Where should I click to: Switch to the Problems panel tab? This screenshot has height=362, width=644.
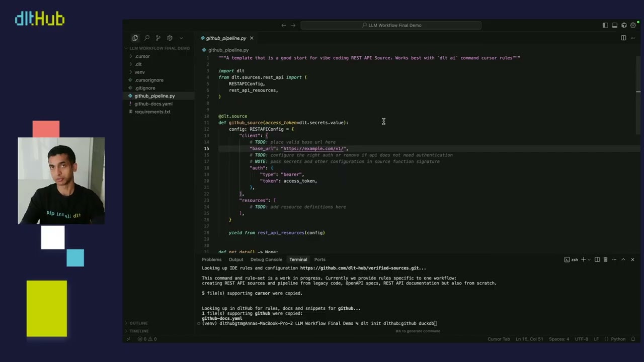211,259
